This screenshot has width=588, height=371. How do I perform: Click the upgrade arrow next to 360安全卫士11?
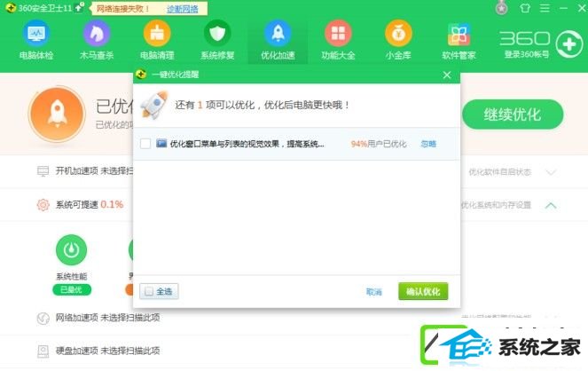pos(79,7)
